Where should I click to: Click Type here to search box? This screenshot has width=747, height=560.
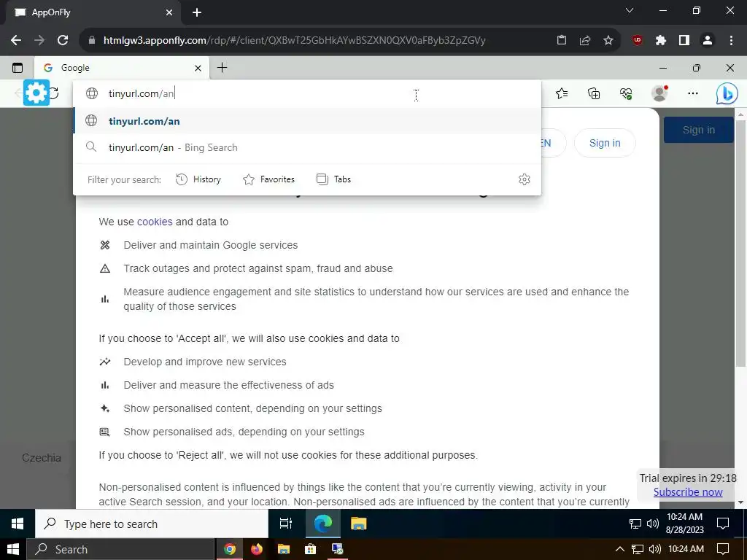[152, 524]
